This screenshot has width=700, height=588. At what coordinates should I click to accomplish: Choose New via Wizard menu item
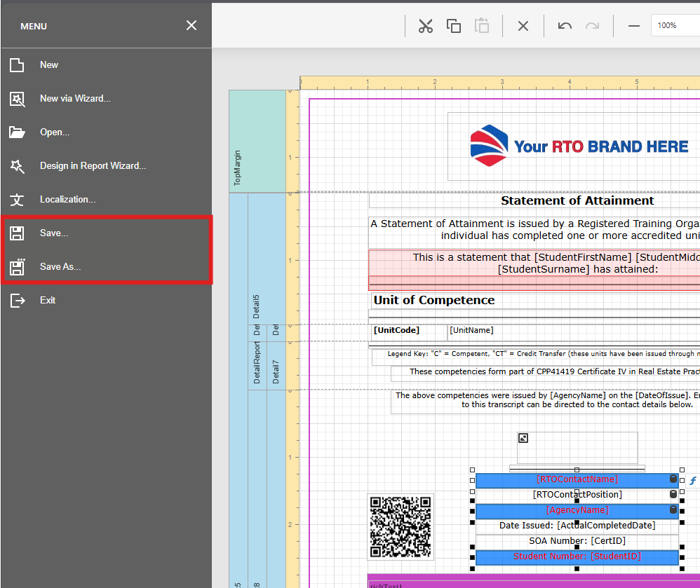pos(75,99)
